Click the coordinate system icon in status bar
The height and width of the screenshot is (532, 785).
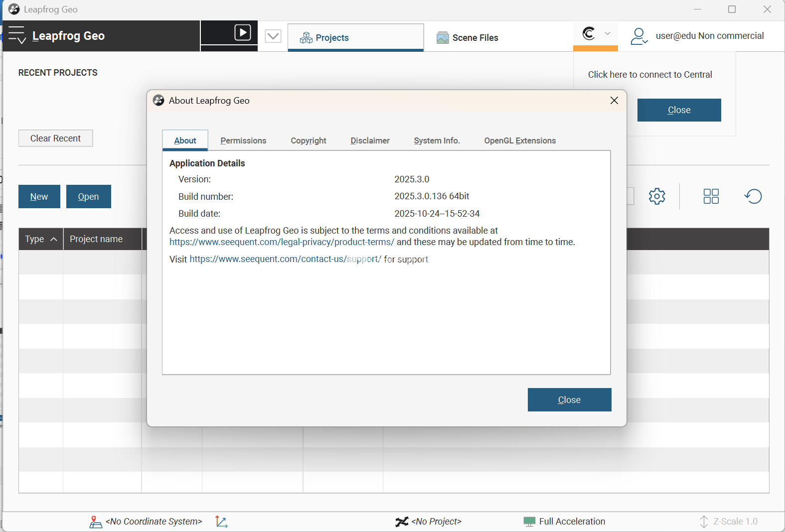coord(95,522)
